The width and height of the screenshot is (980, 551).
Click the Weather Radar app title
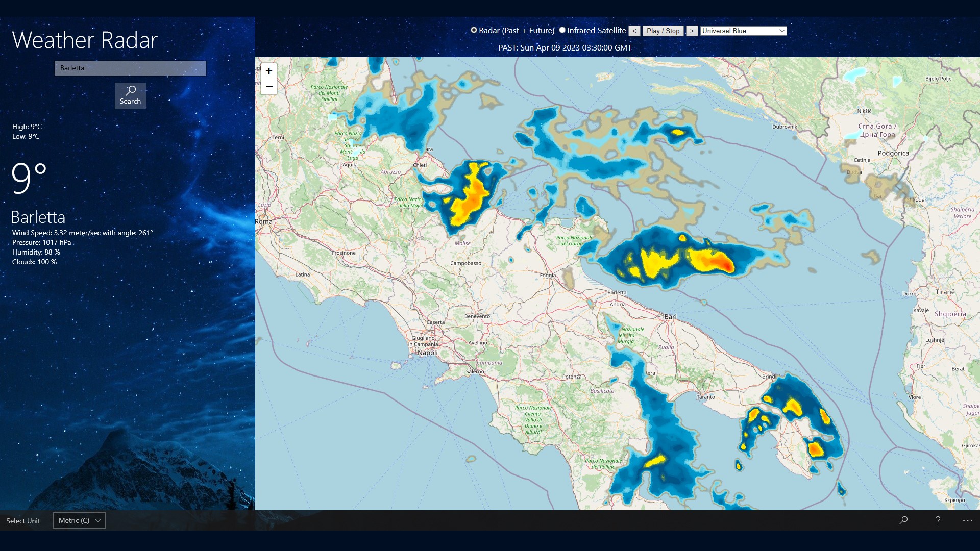click(85, 40)
